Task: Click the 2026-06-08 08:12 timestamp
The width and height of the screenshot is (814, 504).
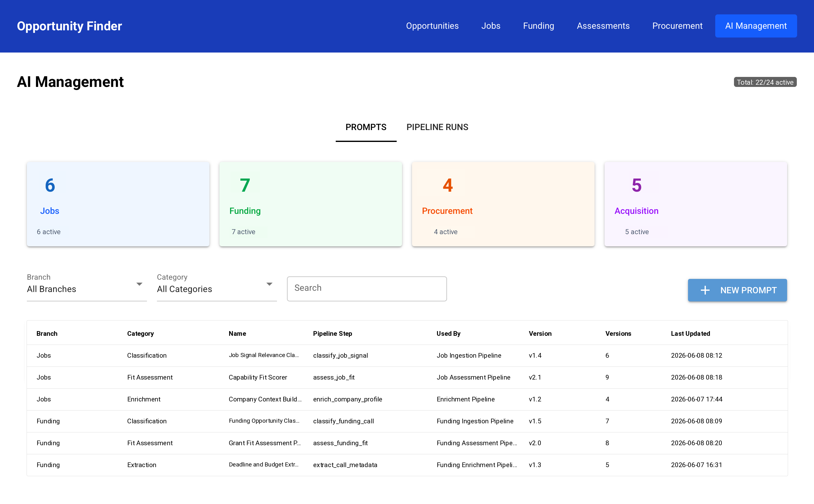Action: (x=696, y=355)
